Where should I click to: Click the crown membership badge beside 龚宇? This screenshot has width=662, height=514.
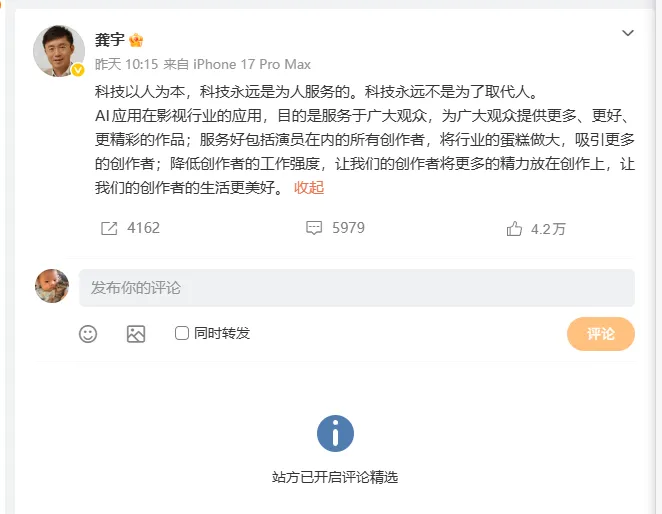pyautogui.click(x=136, y=40)
